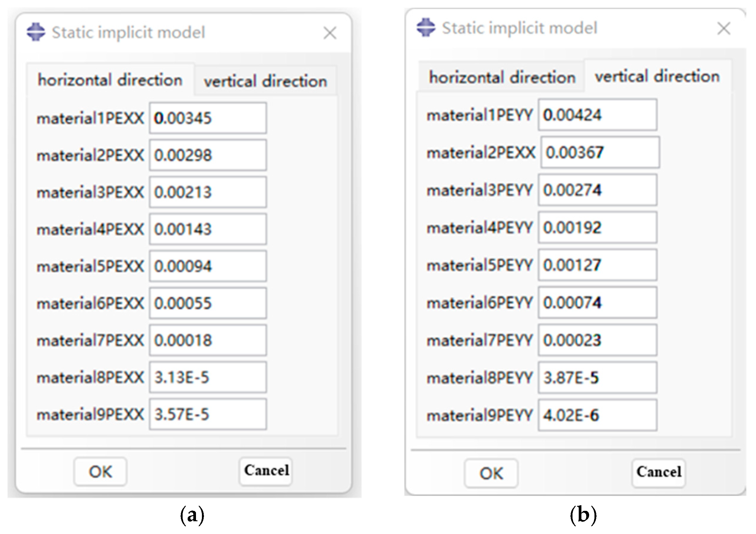The height and width of the screenshot is (534, 756).
Task: Select the material1PEYY field showing 0.00424
Action: (597, 115)
